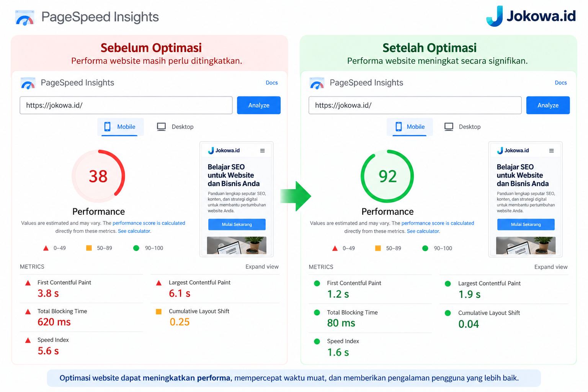Click the green circle beside Largest Contentful Paint 1.9 s
The width and height of the screenshot is (588, 392).
(x=448, y=284)
